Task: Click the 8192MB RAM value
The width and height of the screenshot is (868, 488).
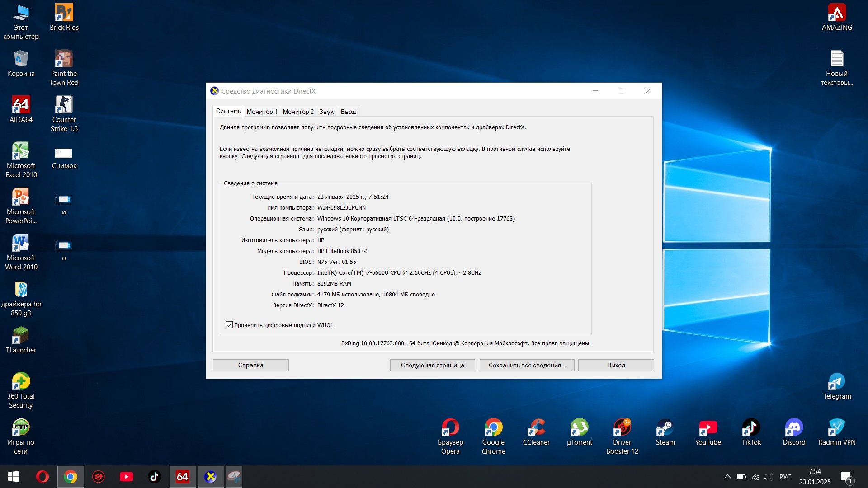Action: [334, 284]
